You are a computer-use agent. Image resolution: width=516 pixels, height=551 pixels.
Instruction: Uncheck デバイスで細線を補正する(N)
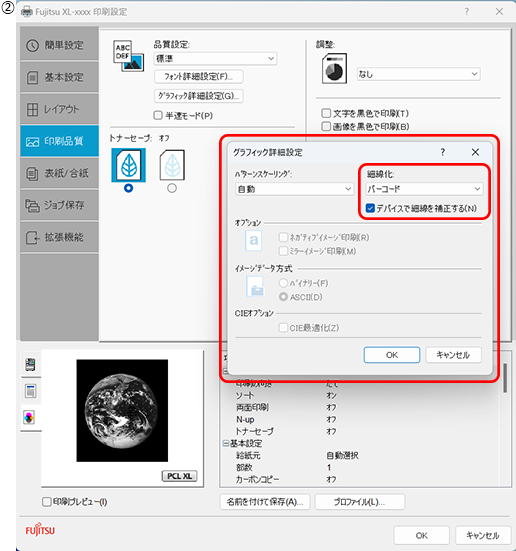[x=370, y=208]
